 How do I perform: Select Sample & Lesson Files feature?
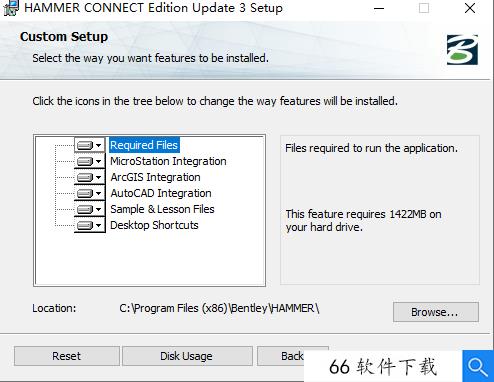pos(162,209)
